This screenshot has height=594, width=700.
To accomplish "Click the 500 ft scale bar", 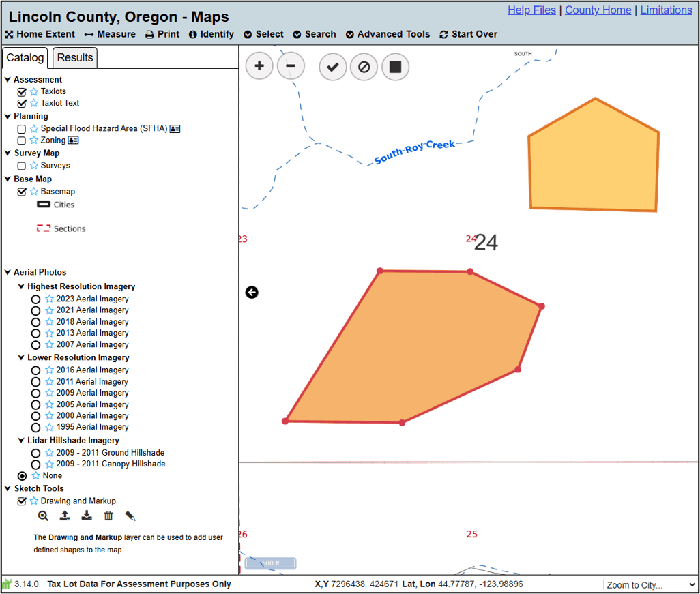I will (x=271, y=563).
